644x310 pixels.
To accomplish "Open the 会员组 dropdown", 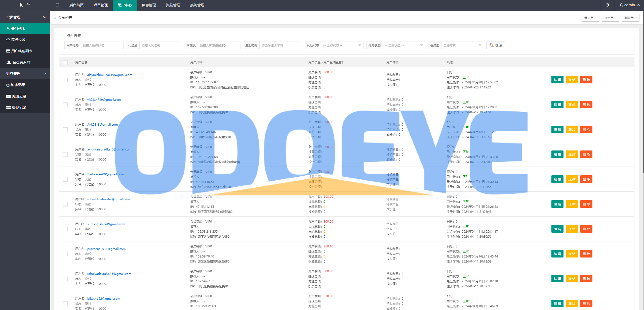I will [x=462, y=45].
